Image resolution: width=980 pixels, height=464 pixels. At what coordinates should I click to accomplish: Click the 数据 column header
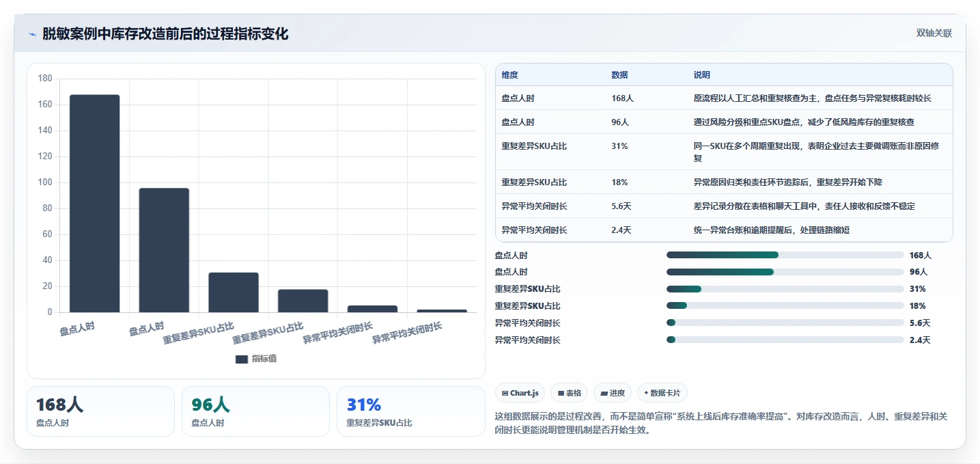pos(619,75)
